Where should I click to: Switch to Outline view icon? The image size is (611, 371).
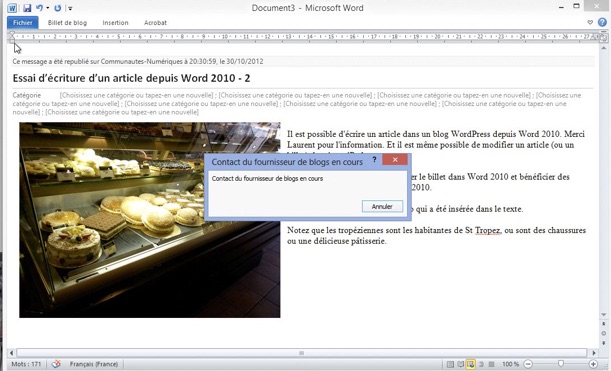(481, 364)
